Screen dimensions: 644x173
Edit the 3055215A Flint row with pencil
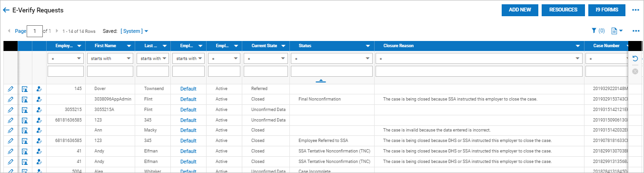pyautogui.click(x=10, y=110)
